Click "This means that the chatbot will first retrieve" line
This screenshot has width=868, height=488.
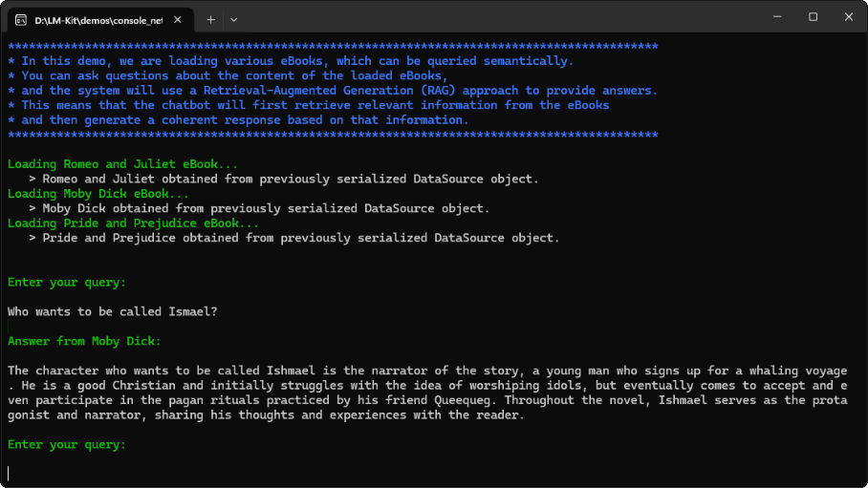pos(309,105)
